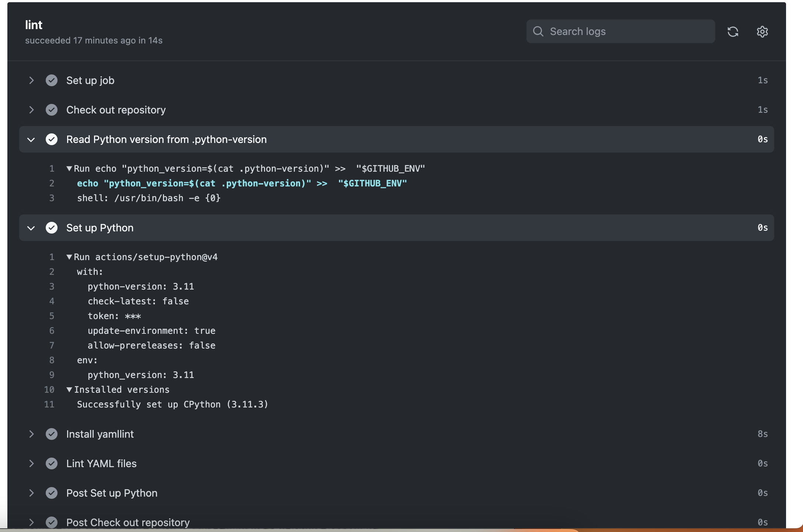Click log line 'update-environment: true'

point(152,331)
